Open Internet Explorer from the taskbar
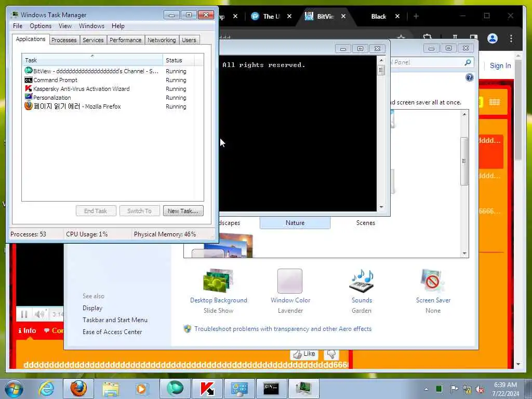Image resolution: width=532 pixels, height=399 pixels. point(46,389)
